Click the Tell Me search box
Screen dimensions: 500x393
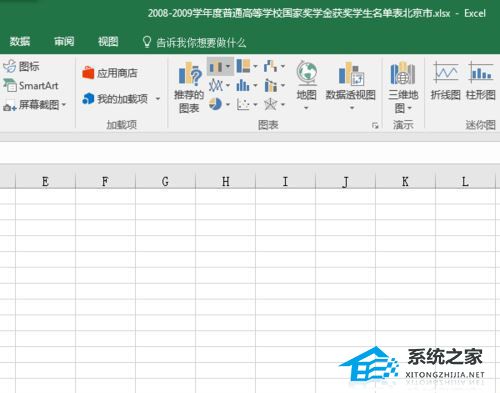(194, 42)
